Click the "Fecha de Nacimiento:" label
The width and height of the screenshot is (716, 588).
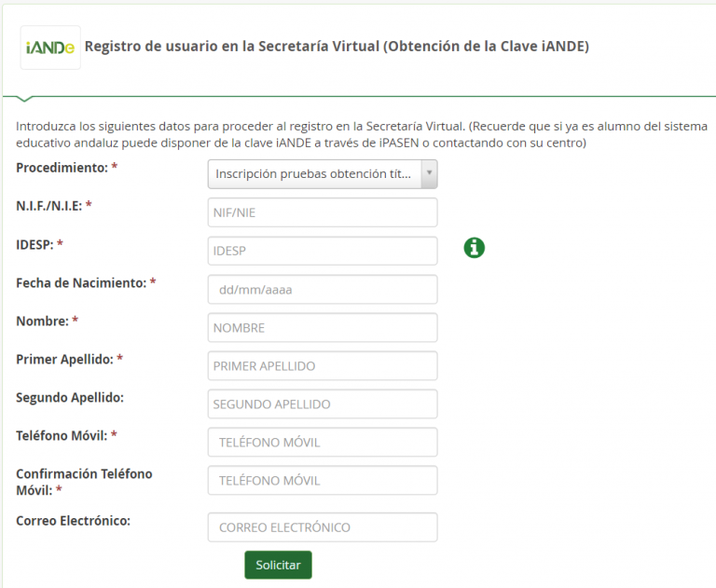[x=81, y=282]
